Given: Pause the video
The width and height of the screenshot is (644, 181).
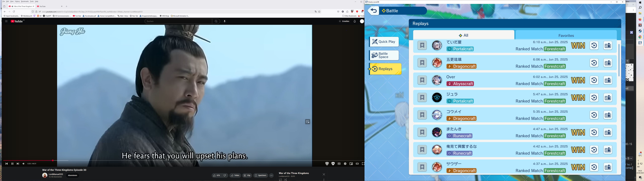Looking at the screenshot, I should [12, 164].
